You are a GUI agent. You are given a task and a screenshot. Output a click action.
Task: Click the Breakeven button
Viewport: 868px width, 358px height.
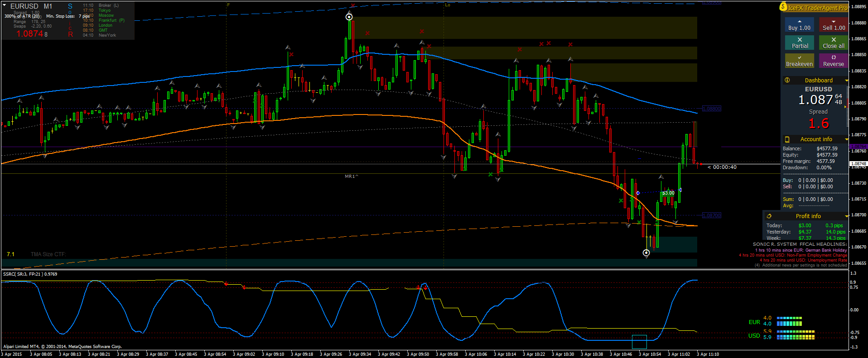point(799,61)
